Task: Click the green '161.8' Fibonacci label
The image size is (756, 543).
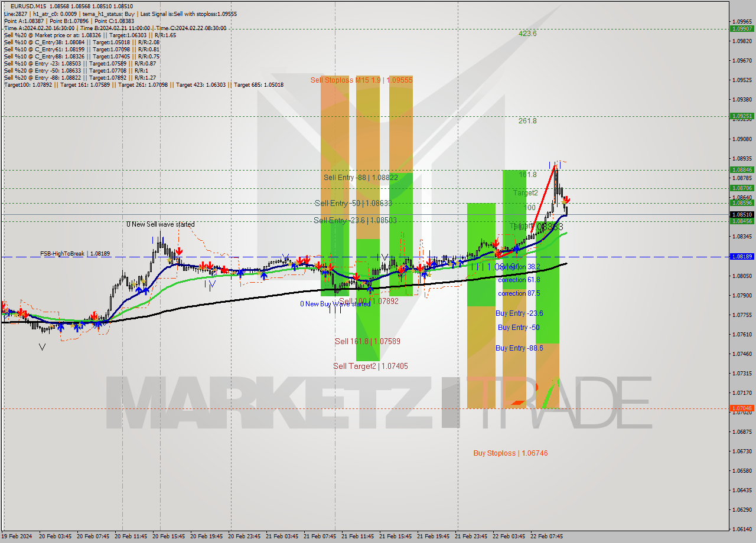Action: [x=527, y=175]
